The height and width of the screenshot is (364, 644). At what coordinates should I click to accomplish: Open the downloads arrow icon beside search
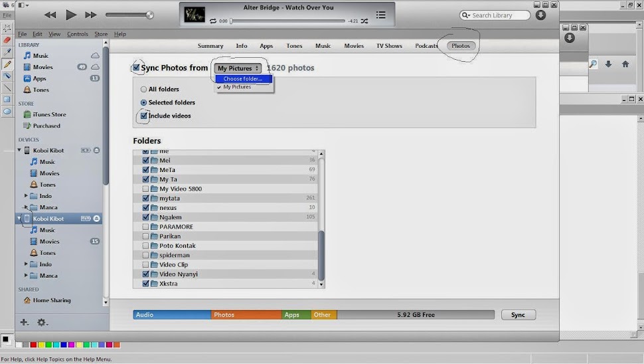[540, 15]
